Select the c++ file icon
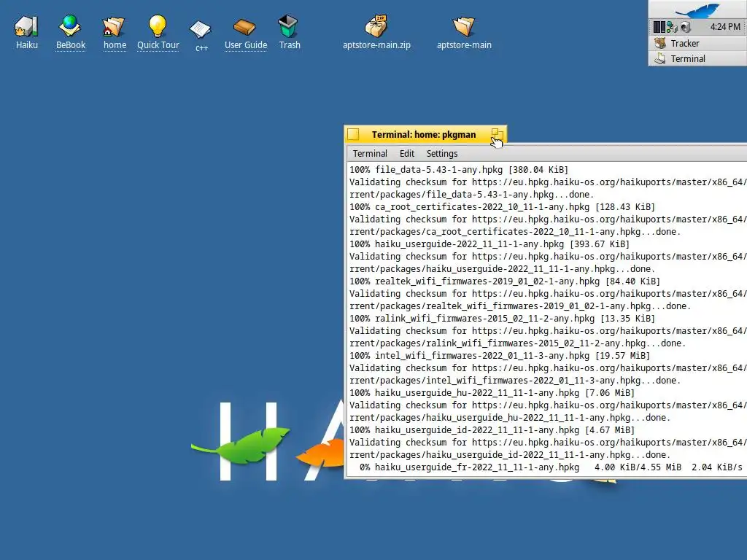Viewport: 747px width, 560px height. tap(201, 29)
